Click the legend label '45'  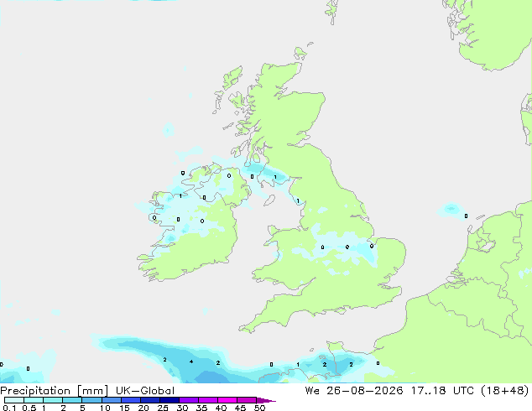click(240, 408)
